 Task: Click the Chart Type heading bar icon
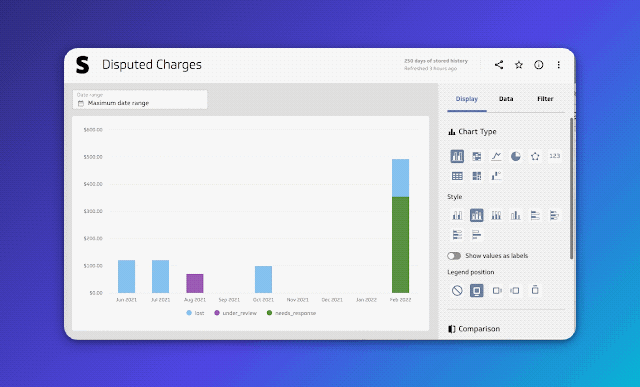click(451, 132)
